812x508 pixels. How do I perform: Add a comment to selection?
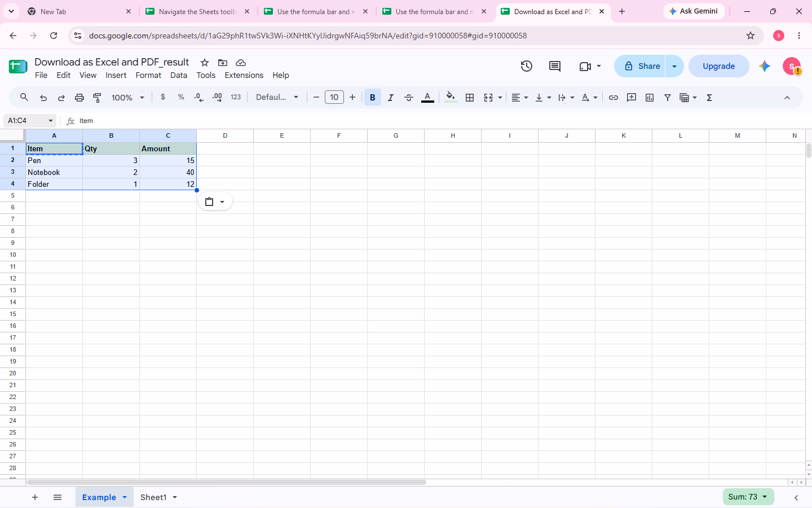632,98
